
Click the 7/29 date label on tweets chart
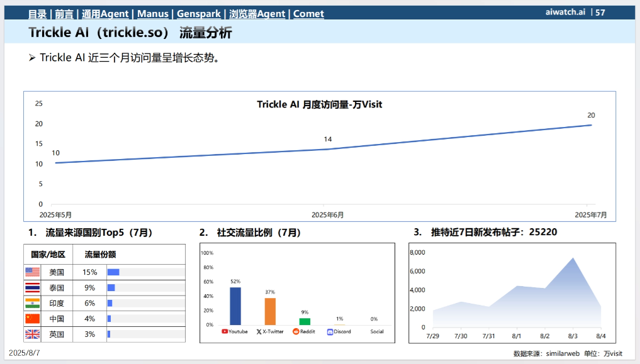(x=433, y=336)
